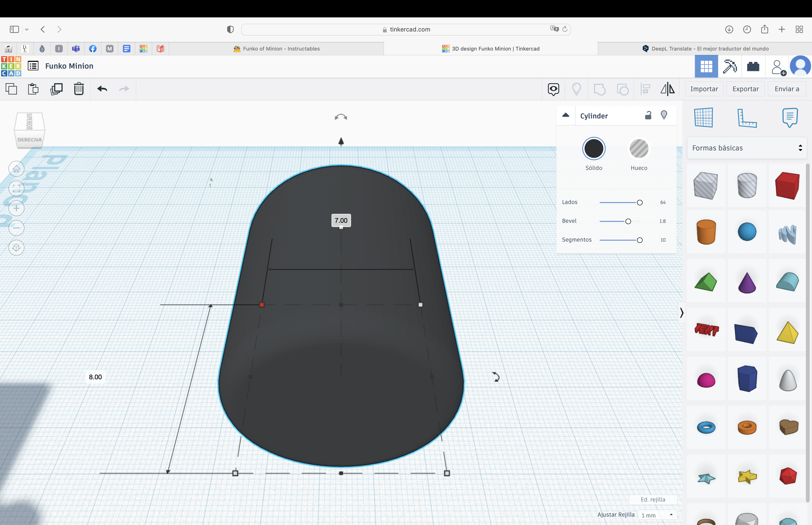Switch to orthographic view cube icon
The image size is (812, 525).
pos(16,247)
